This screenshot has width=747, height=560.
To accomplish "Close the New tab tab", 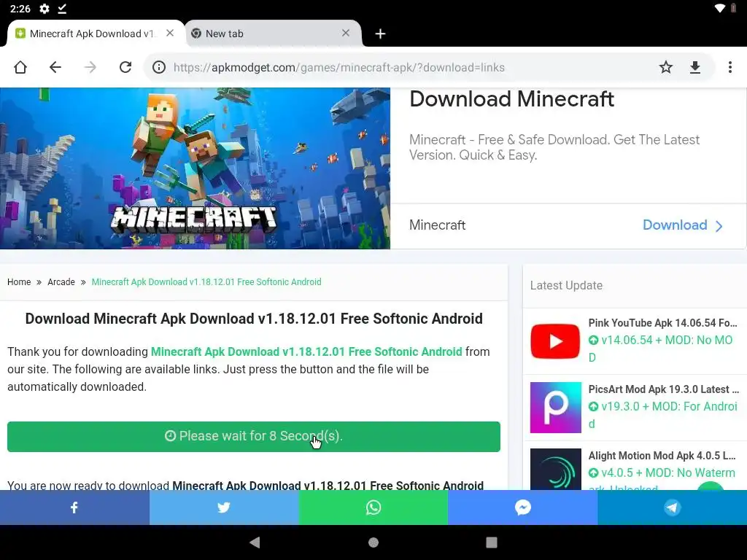I will [345, 33].
